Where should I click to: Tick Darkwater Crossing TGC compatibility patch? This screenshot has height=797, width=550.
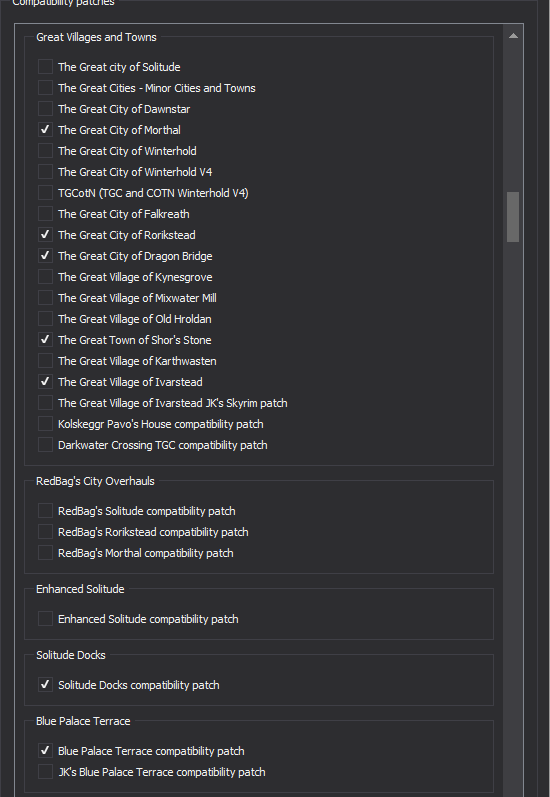(45, 445)
